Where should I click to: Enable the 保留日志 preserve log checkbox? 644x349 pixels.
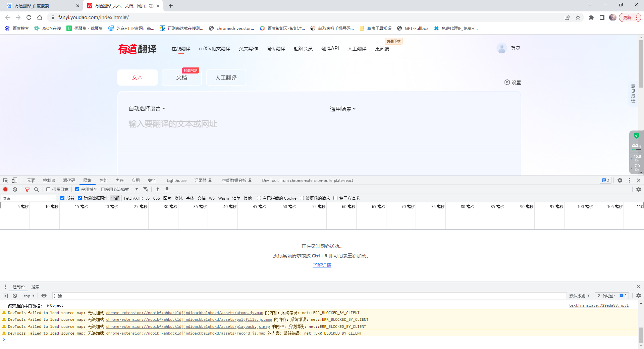[48, 190]
